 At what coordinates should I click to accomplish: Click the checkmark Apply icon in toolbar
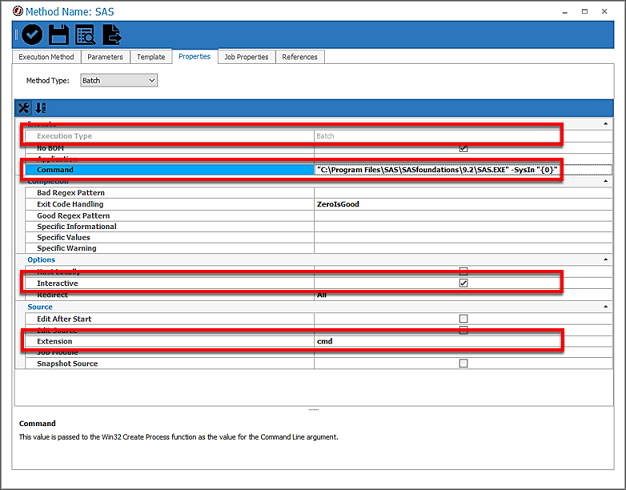point(32,34)
